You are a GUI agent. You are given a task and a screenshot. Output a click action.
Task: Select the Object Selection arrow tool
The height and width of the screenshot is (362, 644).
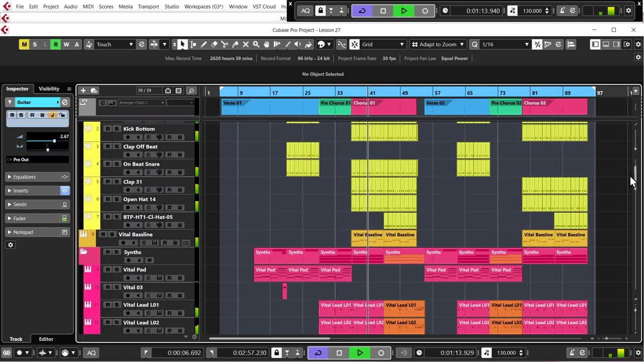[x=182, y=44]
